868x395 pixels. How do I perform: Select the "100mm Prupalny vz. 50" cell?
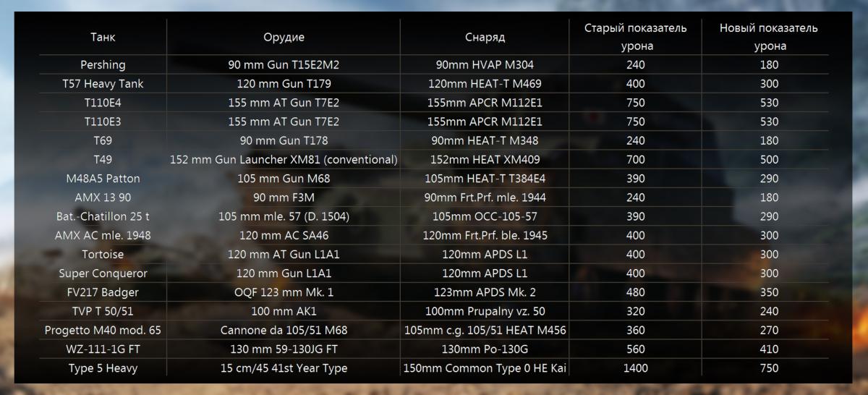(x=485, y=311)
